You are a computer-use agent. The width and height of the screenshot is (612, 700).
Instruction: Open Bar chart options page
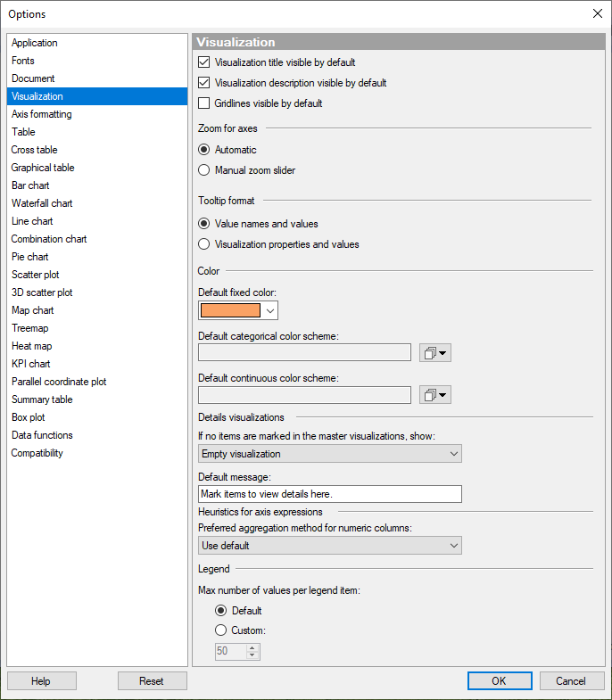(30, 185)
